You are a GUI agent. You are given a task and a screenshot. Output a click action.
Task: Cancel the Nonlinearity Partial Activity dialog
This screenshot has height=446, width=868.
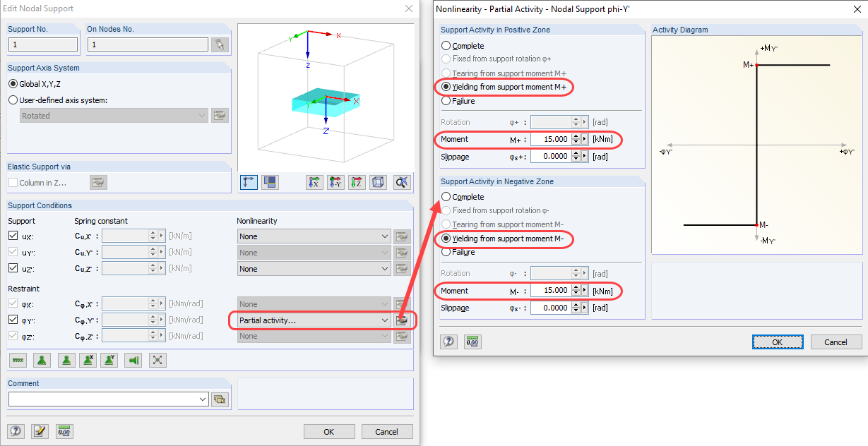point(835,342)
